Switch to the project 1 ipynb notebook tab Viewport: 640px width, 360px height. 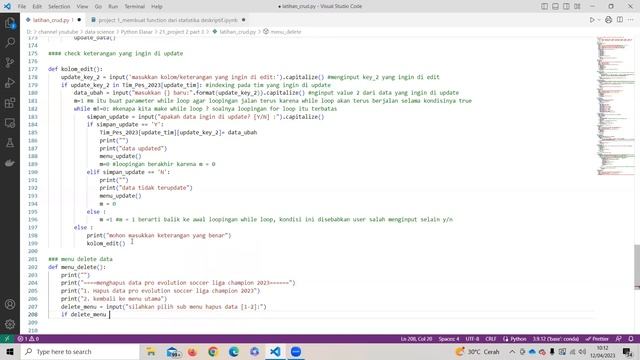coord(167,20)
